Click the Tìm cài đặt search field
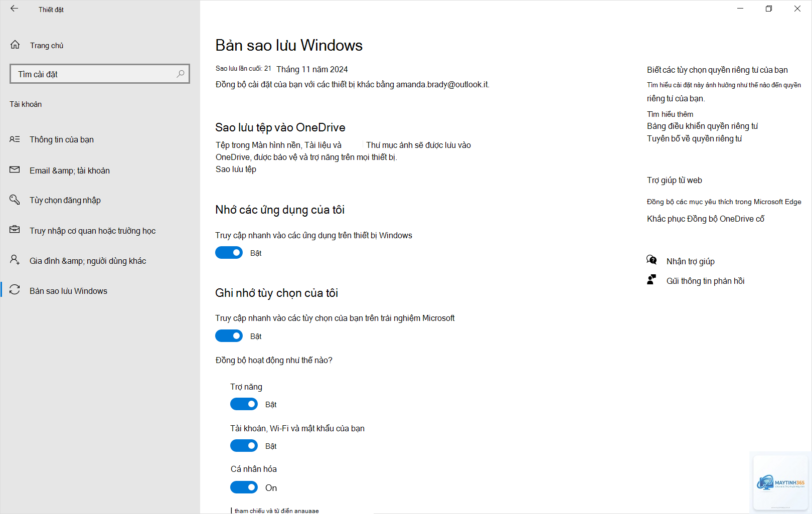The width and height of the screenshot is (812, 514). (100, 74)
